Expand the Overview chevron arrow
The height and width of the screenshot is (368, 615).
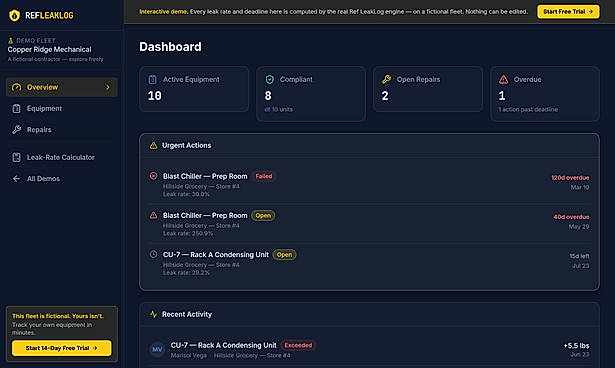(108, 87)
